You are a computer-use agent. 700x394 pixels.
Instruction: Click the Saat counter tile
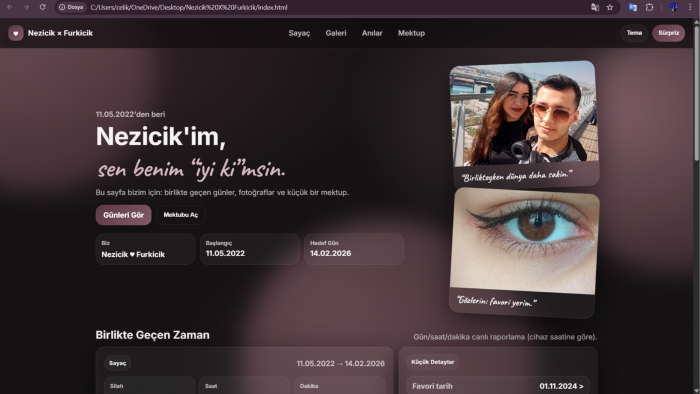[245, 386]
